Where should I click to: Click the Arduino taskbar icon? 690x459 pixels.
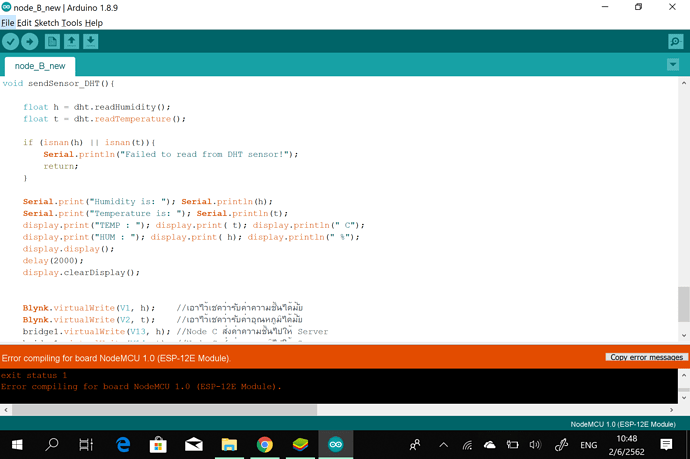pos(335,445)
